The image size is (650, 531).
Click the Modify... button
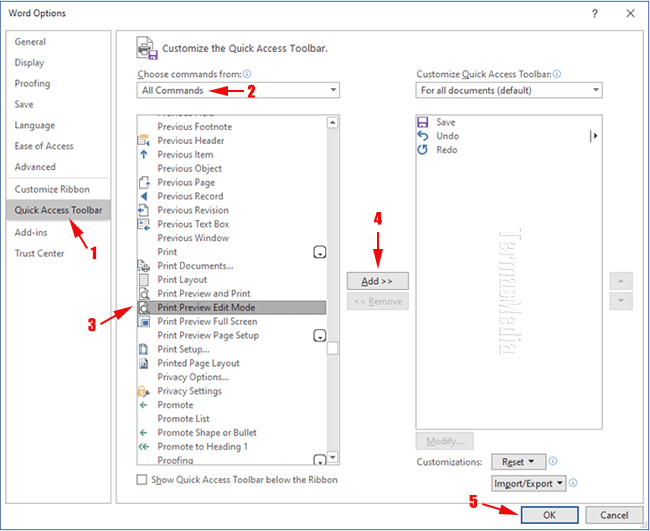(444, 441)
